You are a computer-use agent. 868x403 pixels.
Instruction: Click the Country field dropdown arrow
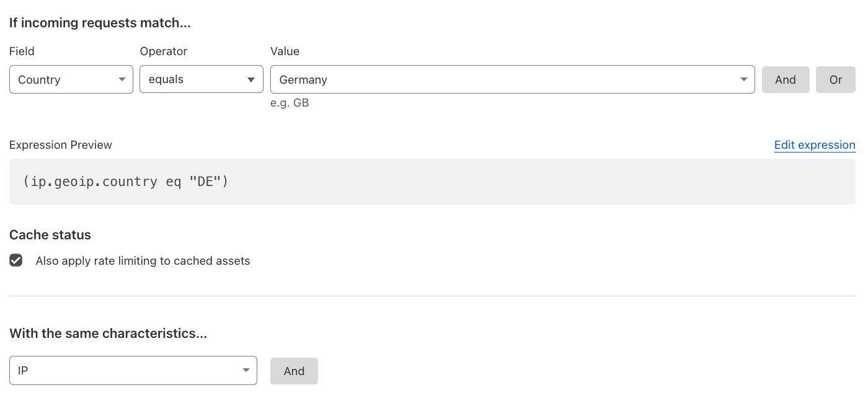122,80
